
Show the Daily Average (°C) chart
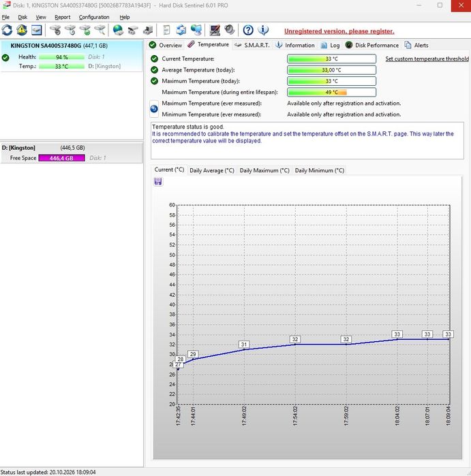tap(212, 171)
